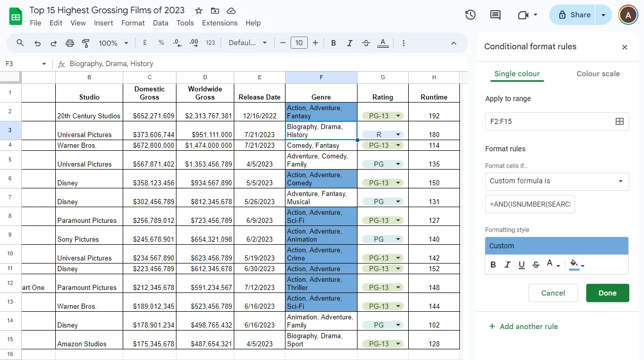Viewport: 644px width, 360px height.
Task: Open the Custom formula is dropdown
Action: 557,181
